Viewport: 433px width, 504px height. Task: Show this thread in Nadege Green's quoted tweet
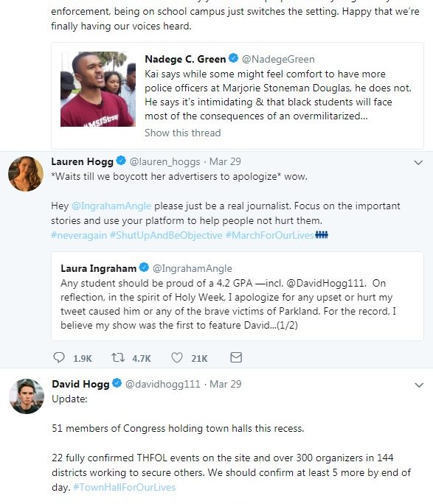coord(182,133)
